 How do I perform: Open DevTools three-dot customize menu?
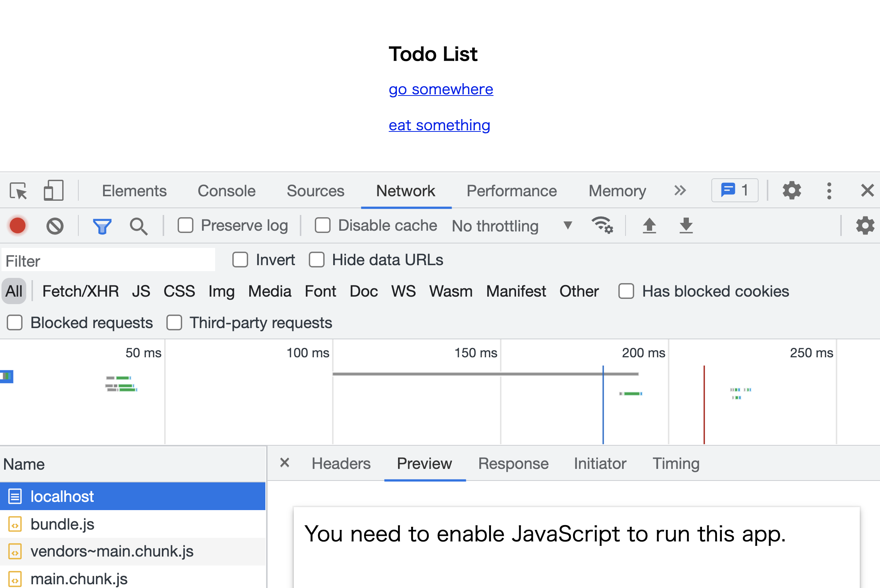(x=829, y=191)
